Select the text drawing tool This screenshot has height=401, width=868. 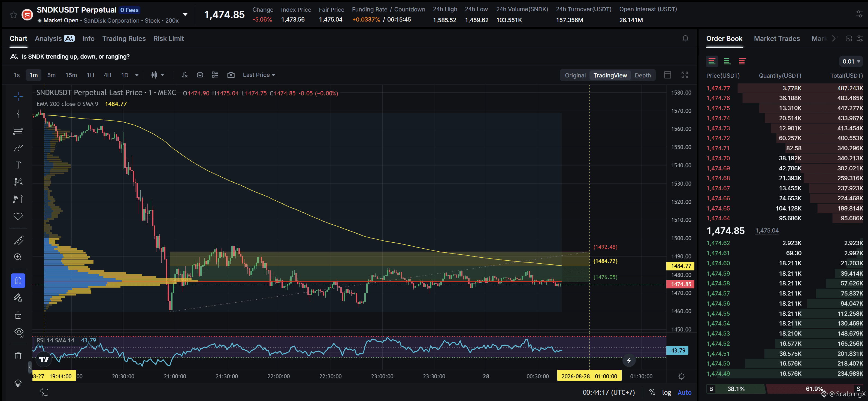tap(18, 165)
